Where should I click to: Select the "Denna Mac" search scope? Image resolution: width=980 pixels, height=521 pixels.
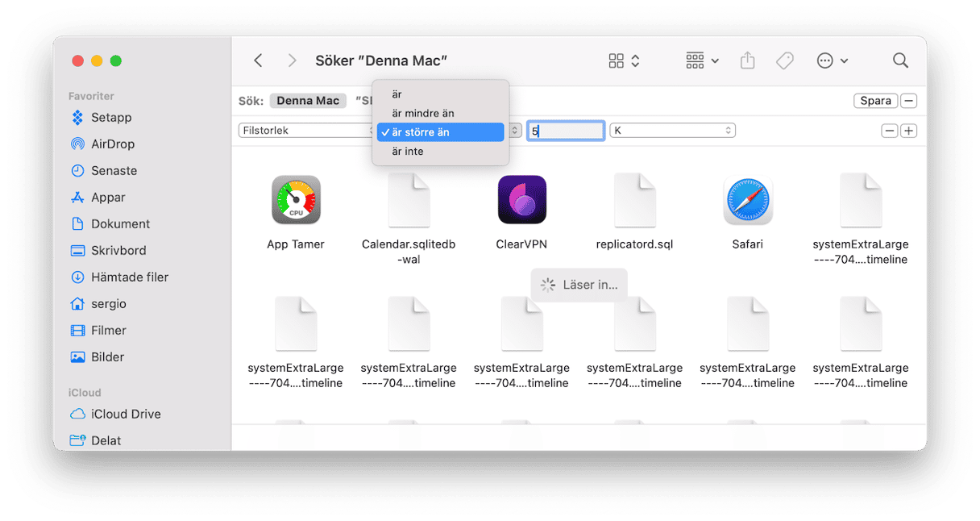[x=308, y=101]
